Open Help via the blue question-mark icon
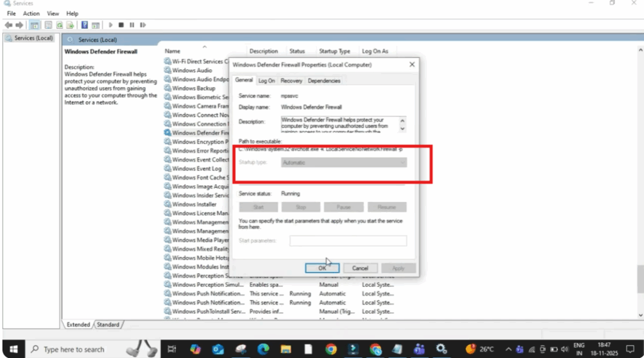Screen dimensions: 644x358 [85, 25]
